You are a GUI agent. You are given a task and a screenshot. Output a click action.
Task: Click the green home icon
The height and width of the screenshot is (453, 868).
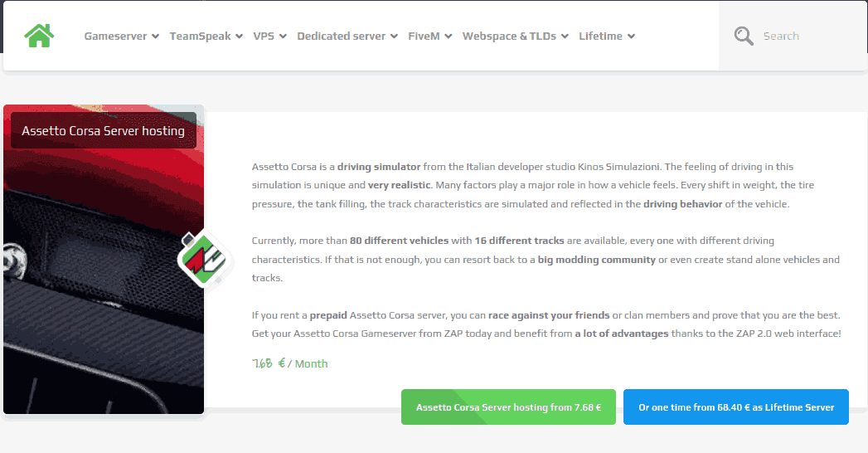(x=39, y=36)
